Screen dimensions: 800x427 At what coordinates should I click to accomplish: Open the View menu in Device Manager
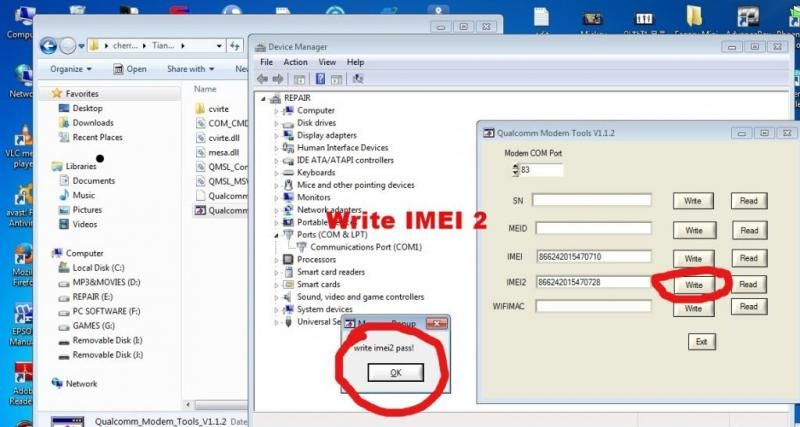tap(326, 62)
